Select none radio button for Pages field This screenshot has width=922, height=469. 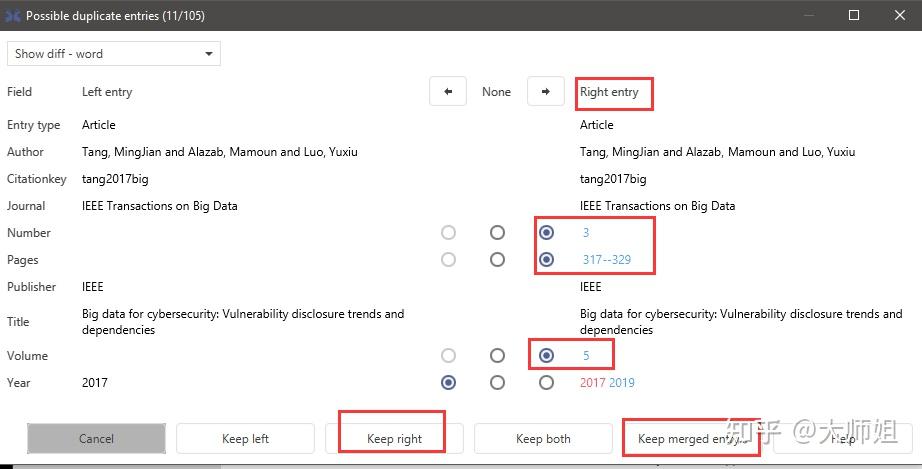(x=497, y=260)
